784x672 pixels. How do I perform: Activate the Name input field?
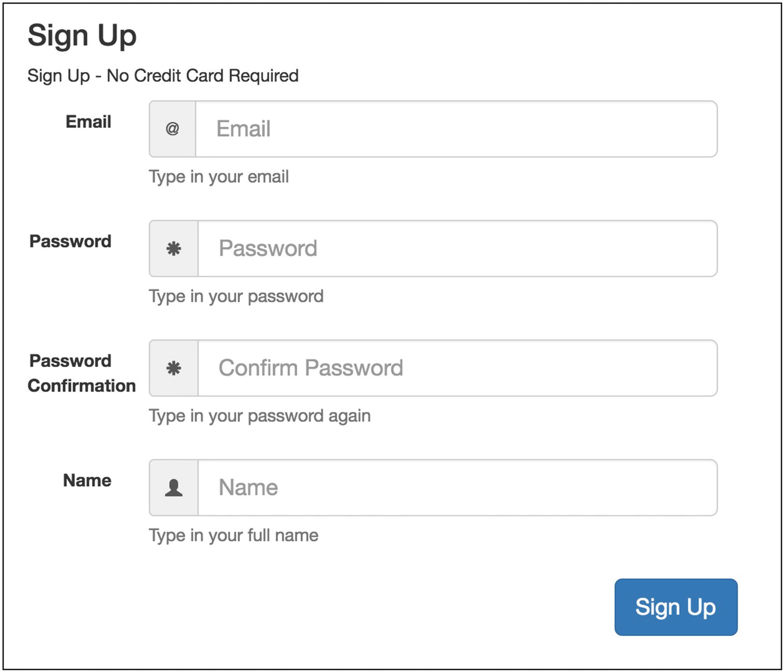click(x=457, y=488)
